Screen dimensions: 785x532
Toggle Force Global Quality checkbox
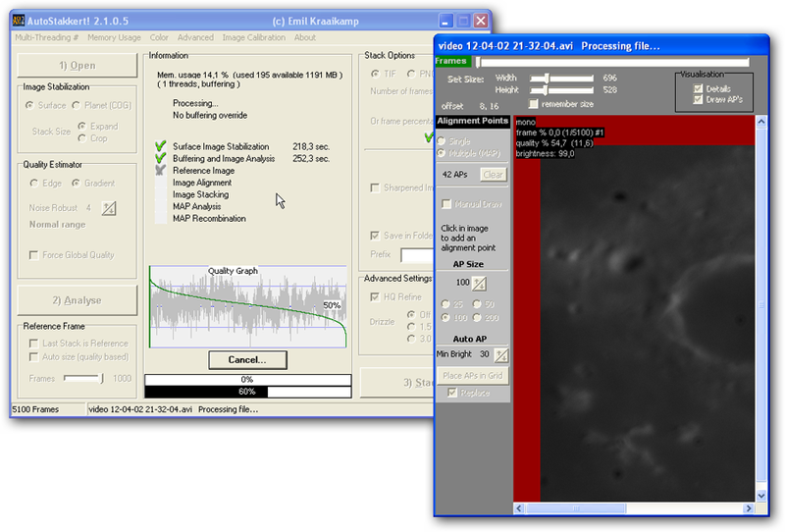(33, 255)
